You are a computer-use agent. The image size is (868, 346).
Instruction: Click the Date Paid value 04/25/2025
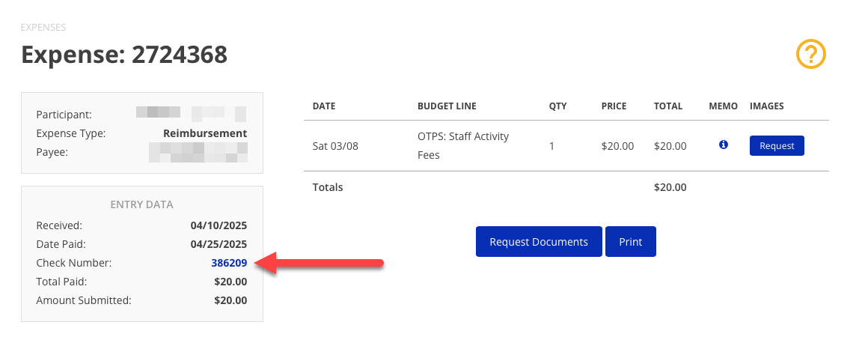coord(218,244)
